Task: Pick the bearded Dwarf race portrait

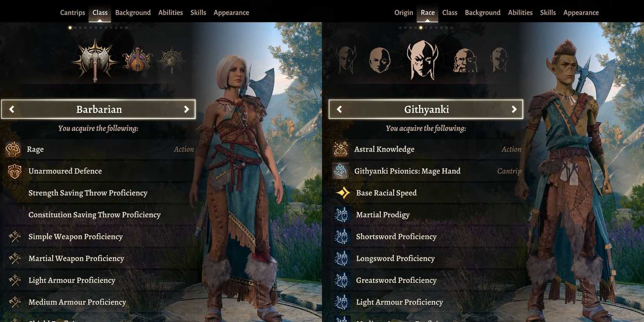Action: coord(465,60)
